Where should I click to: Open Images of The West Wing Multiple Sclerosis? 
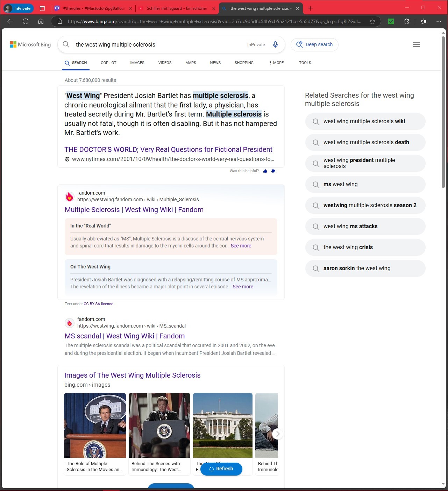click(132, 375)
